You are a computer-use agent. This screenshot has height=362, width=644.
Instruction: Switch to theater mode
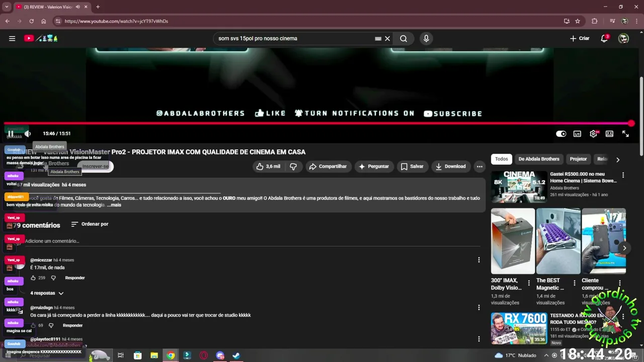tap(609, 134)
